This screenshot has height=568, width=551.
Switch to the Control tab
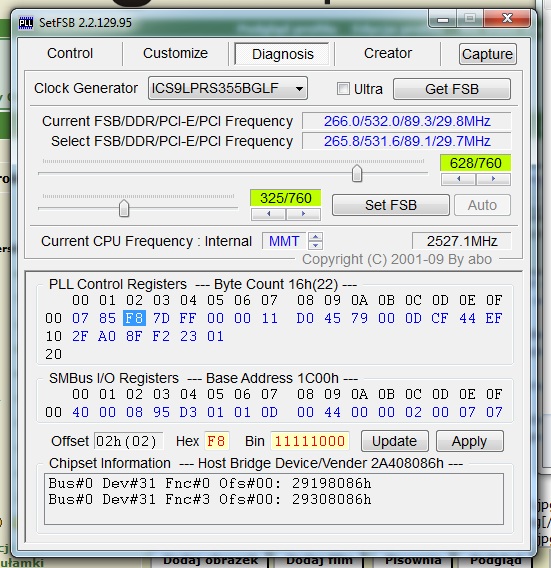(70, 53)
